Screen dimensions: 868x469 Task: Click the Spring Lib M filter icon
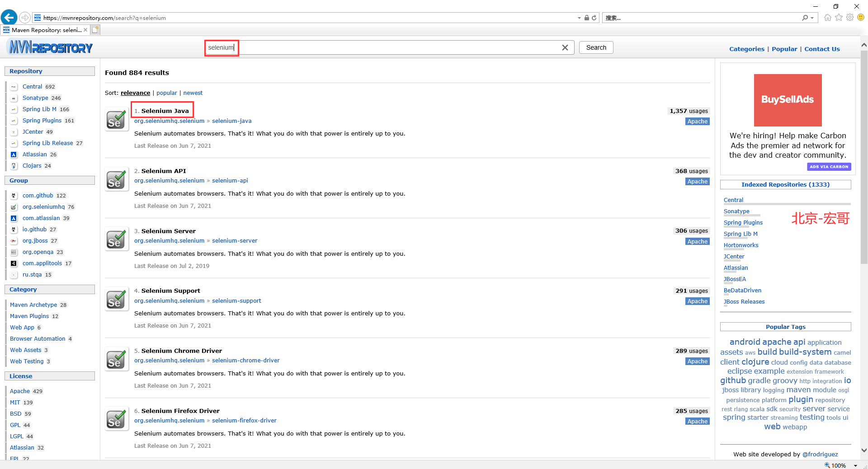coord(14,109)
